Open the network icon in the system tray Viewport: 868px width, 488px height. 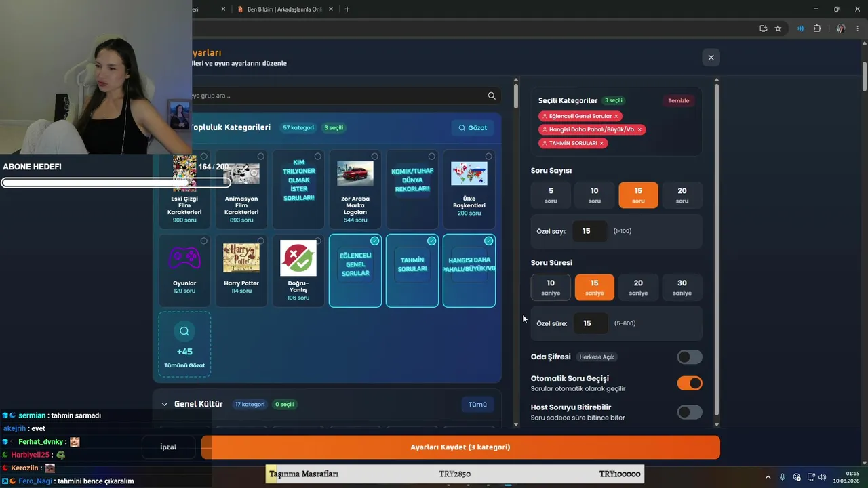pos(811,477)
